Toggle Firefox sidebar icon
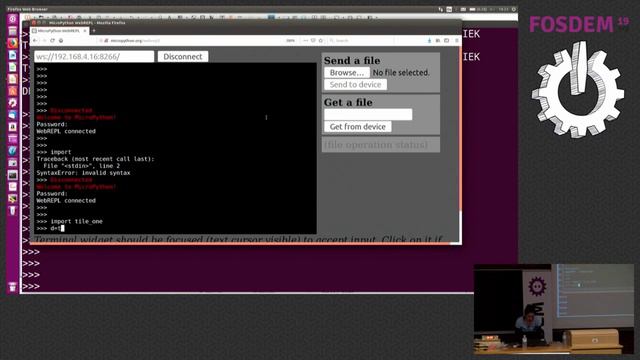640x360 pixels. coord(447,41)
